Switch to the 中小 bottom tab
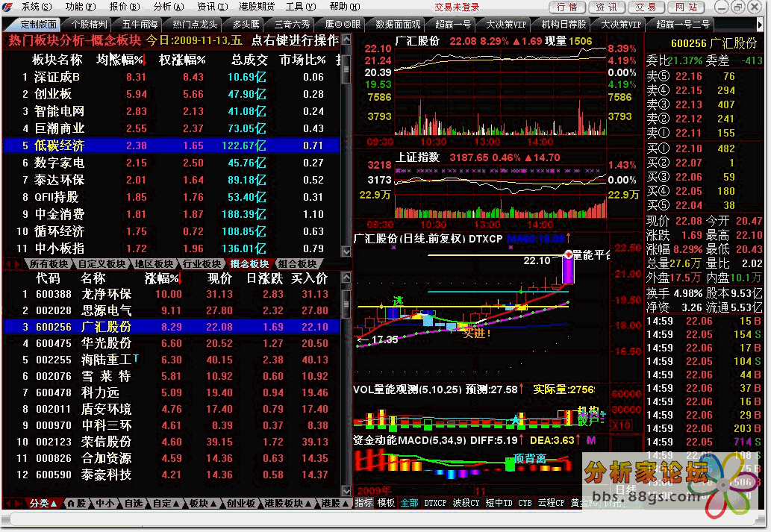This screenshot has height=532, width=771. tap(105, 504)
